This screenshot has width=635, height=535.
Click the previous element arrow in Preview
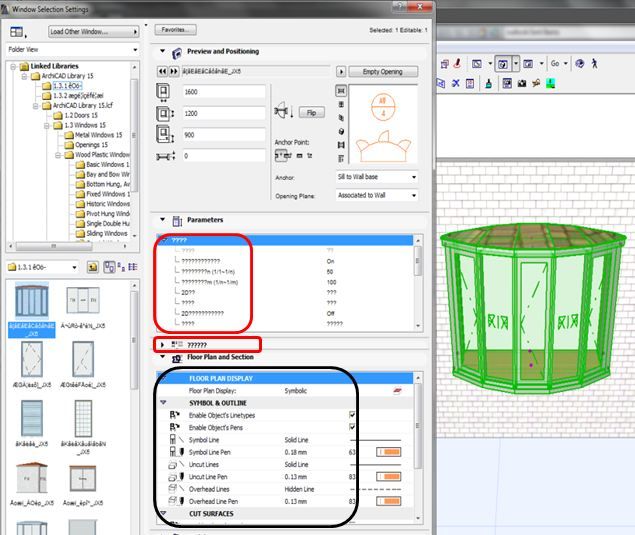tap(162, 72)
